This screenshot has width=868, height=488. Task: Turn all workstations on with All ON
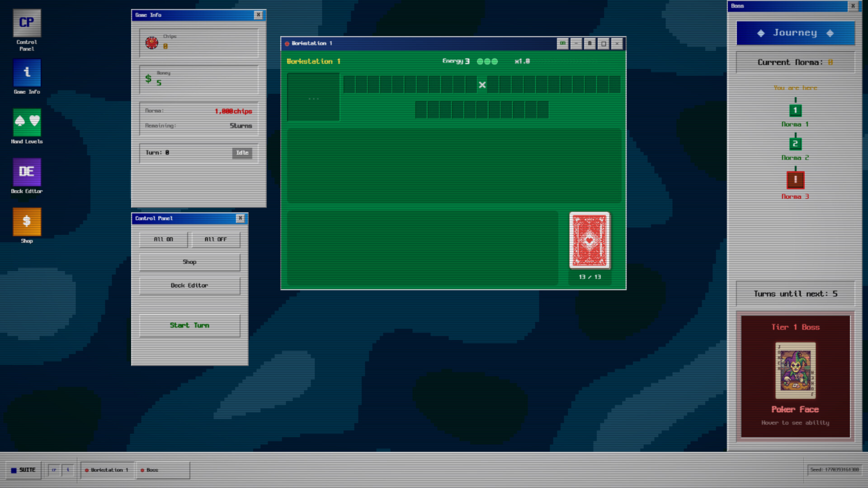click(x=163, y=239)
